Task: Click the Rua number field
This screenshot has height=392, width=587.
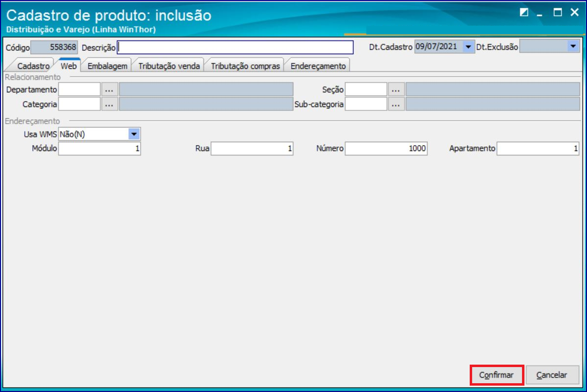Action: coord(252,149)
